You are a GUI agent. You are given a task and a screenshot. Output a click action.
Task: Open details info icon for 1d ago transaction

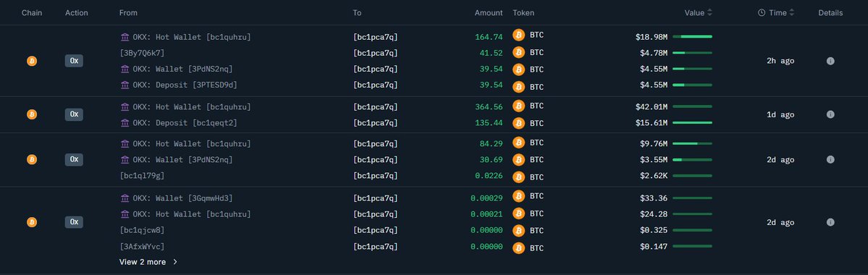[830, 114]
